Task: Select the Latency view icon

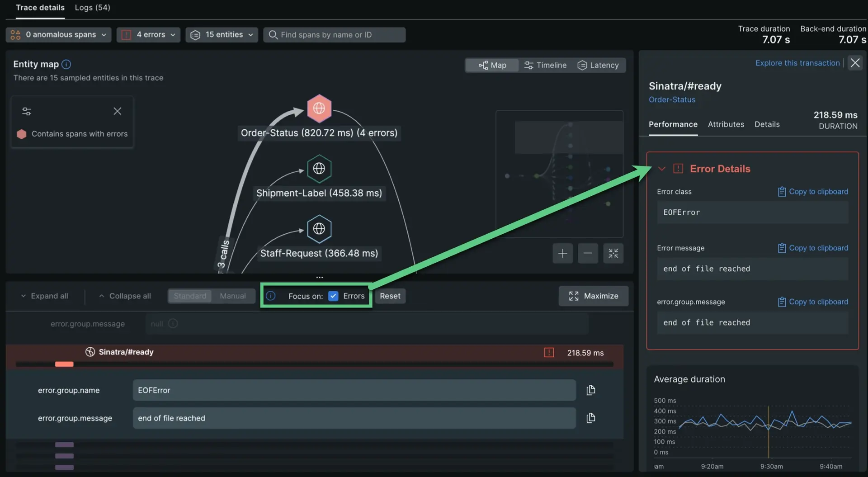Action: (x=598, y=65)
